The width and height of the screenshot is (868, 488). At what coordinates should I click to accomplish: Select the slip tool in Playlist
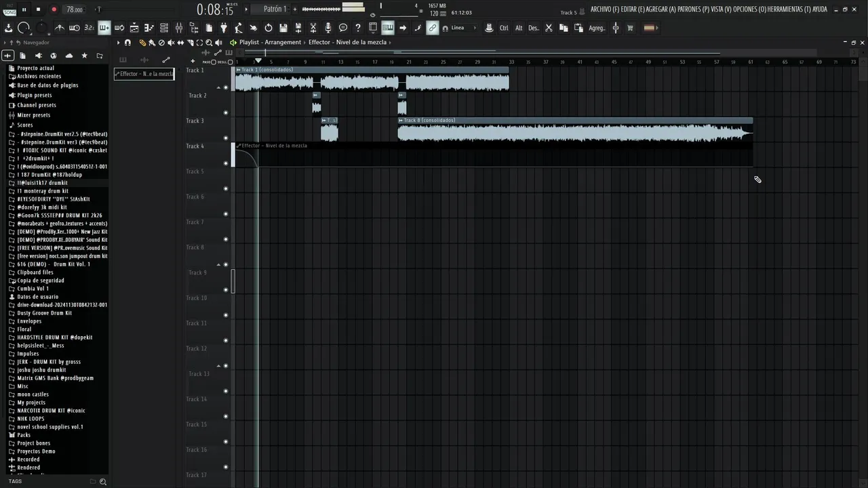pos(180,43)
